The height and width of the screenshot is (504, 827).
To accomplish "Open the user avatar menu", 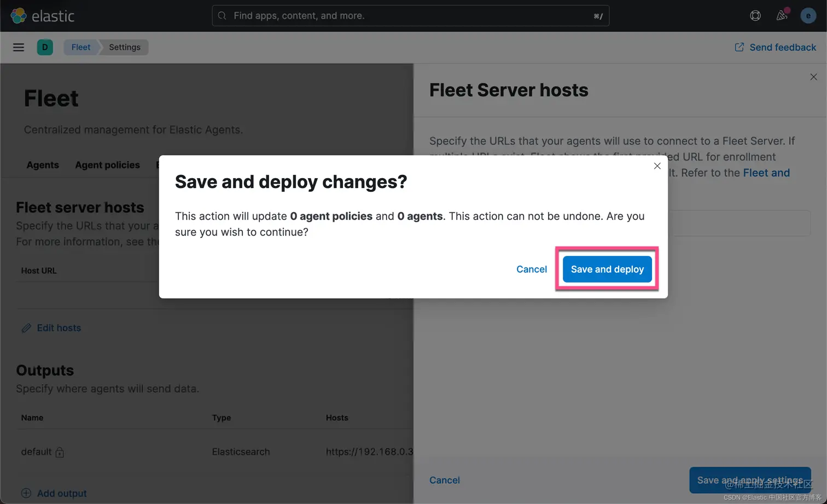I will 808,16.
